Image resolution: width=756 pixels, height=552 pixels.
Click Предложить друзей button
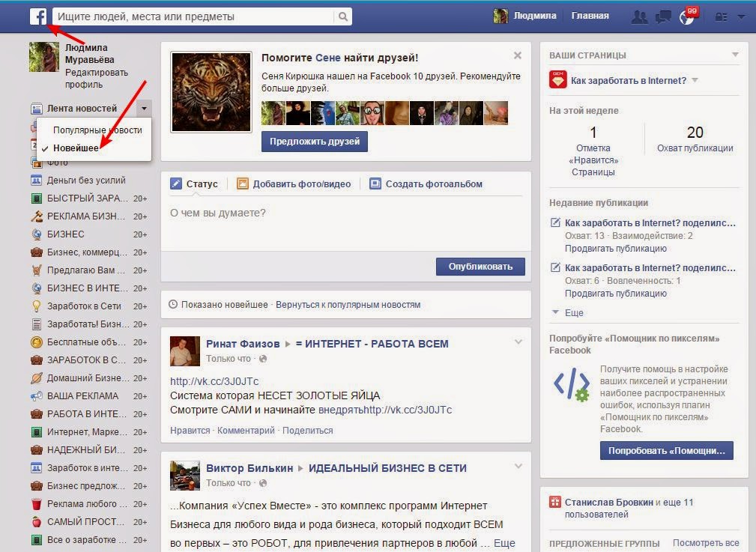pyautogui.click(x=315, y=142)
